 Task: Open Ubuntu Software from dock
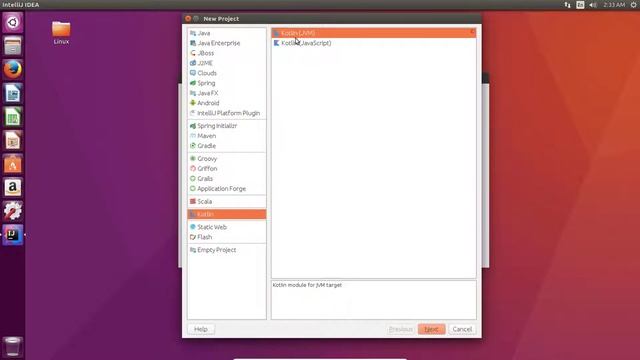tap(13, 164)
